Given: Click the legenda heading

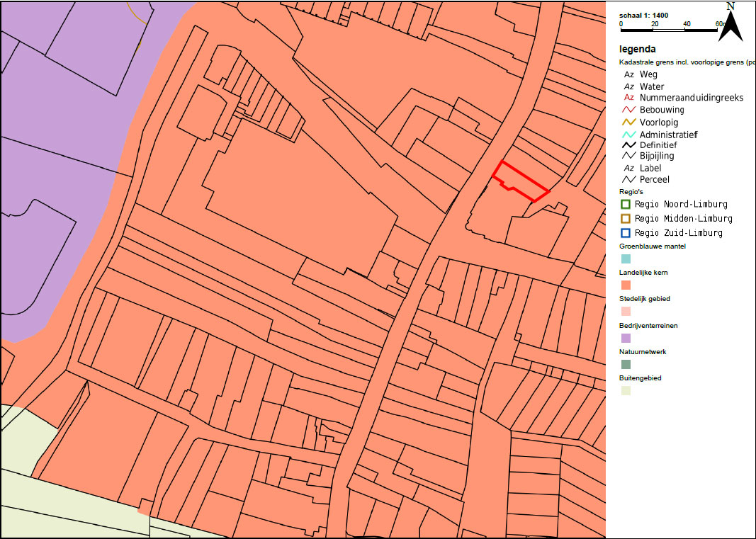Looking at the screenshot, I should (x=638, y=49).
